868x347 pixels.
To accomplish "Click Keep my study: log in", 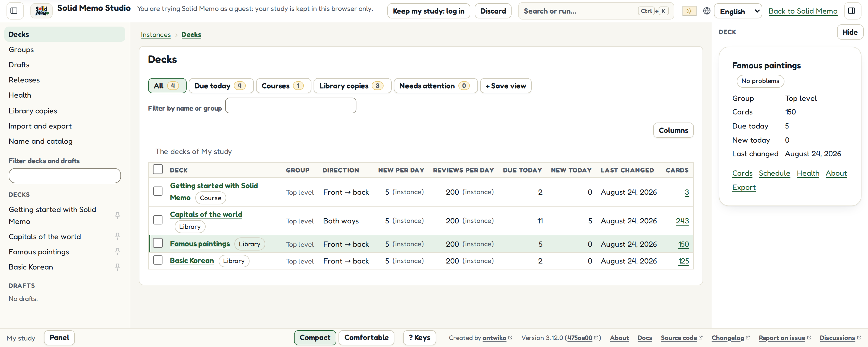I will click(x=429, y=11).
